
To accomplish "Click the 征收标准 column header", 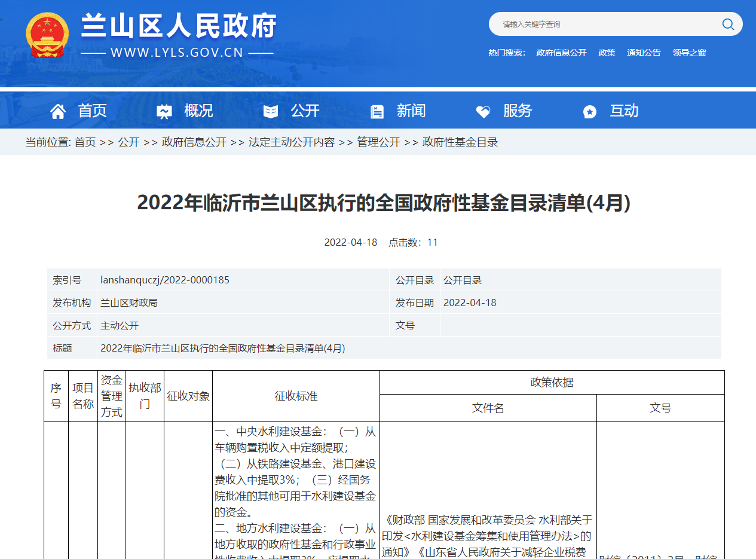I will (296, 396).
